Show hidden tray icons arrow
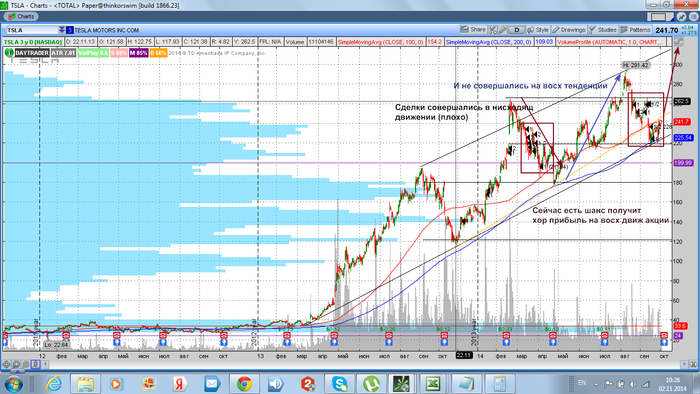 (596, 384)
